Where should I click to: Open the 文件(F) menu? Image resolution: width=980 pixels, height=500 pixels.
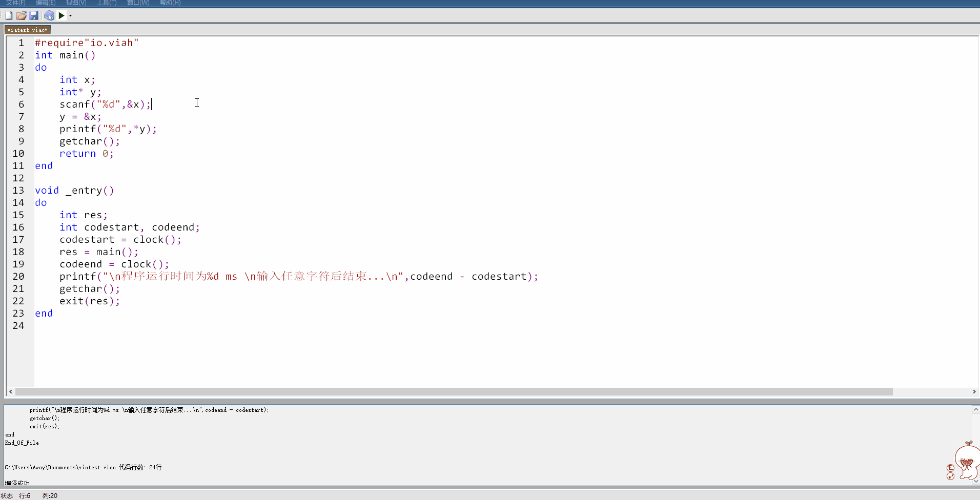click(15, 3)
